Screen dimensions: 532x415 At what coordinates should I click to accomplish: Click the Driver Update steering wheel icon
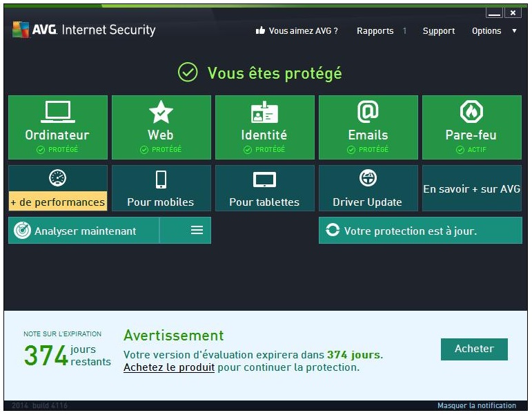(x=368, y=177)
